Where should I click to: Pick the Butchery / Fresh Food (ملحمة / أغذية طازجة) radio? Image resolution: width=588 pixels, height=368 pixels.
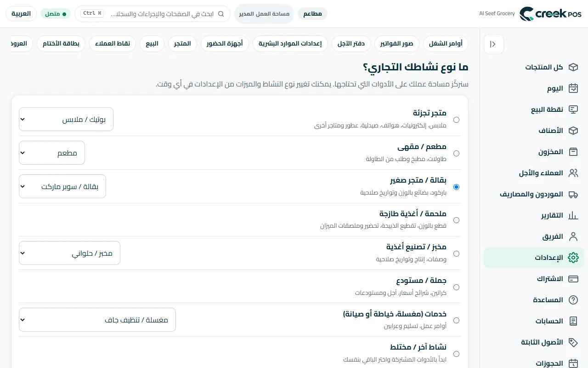(x=456, y=220)
